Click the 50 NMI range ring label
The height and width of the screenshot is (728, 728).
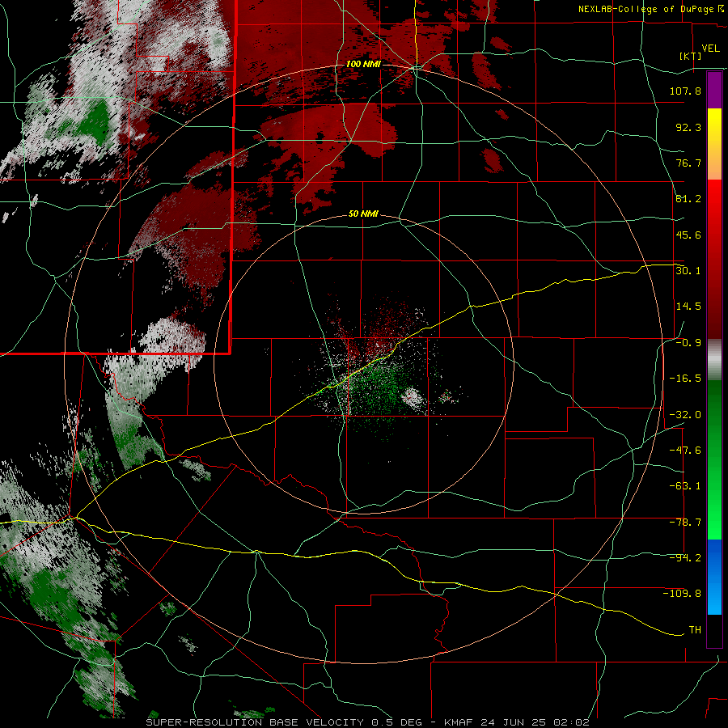tap(363, 214)
